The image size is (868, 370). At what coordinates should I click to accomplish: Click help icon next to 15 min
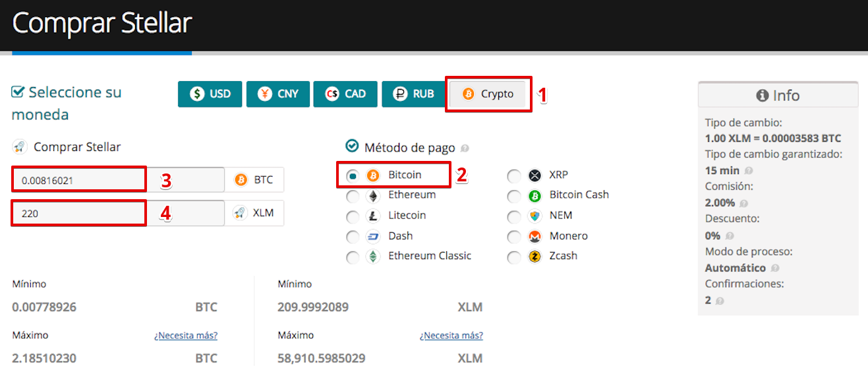(749, 171)
